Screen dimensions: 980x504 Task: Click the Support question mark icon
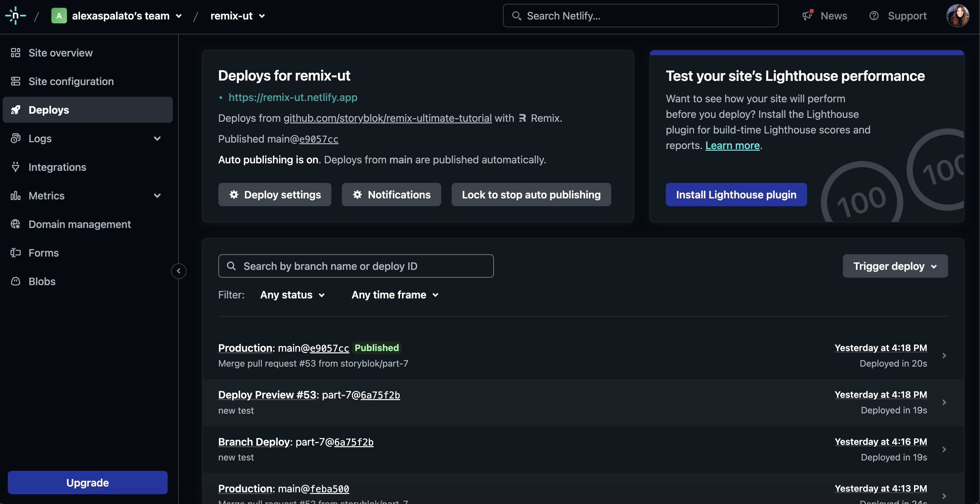(874, 16)
